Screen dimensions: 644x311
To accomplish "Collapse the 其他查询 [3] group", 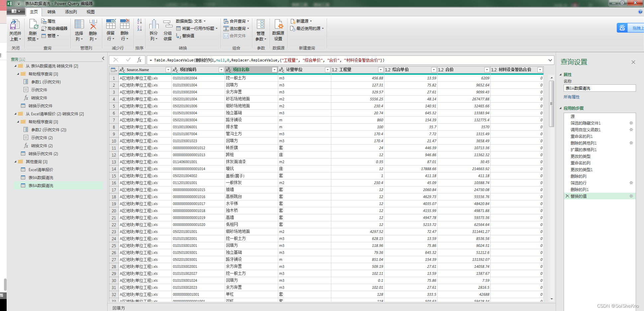I will [15, 162].
